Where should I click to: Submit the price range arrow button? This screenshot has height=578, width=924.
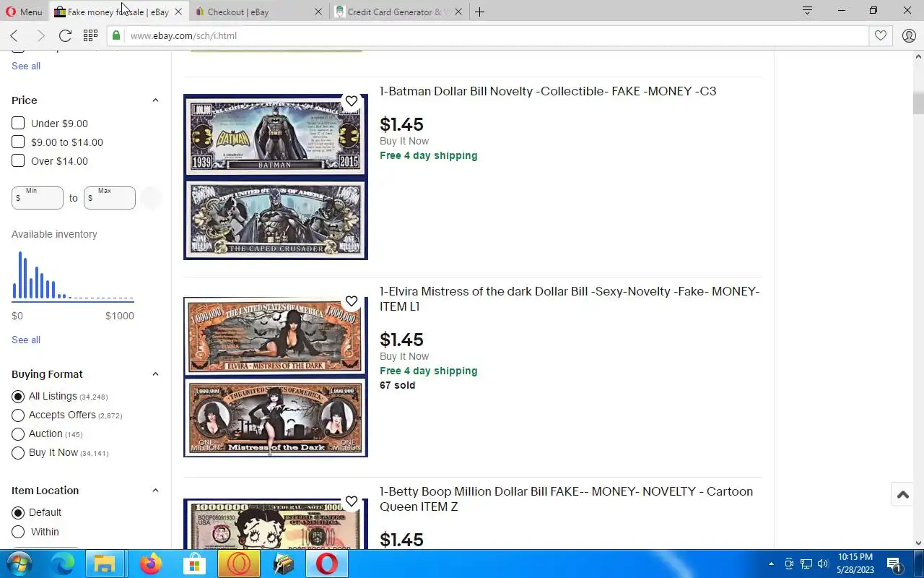(150, 198)
